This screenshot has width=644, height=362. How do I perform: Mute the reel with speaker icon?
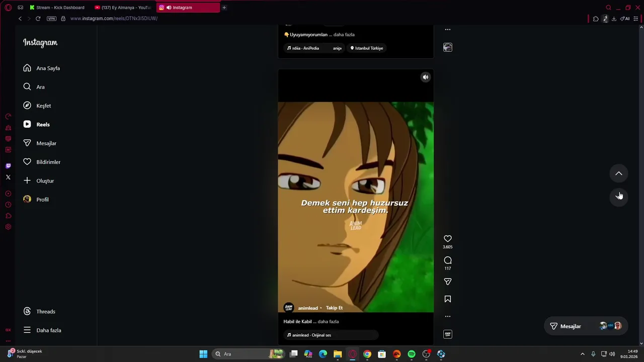pos(426,77)
